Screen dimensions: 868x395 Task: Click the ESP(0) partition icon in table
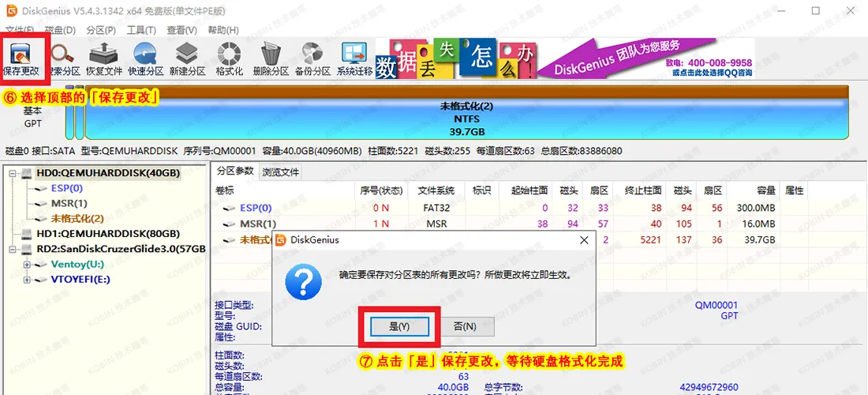coord(229,209)
